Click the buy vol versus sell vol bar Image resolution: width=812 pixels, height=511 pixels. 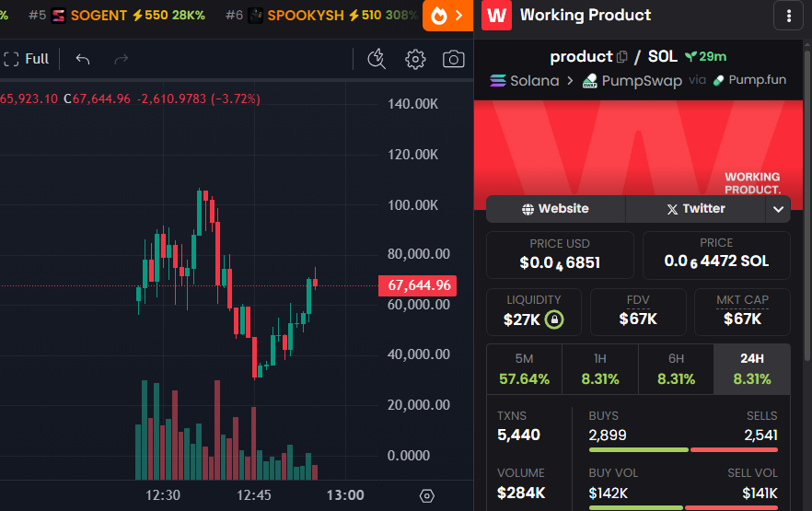[683, 508]
